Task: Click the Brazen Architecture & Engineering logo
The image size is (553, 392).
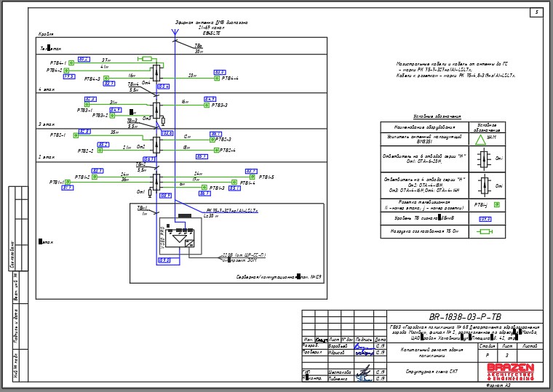Action: (x=511, y=372)
